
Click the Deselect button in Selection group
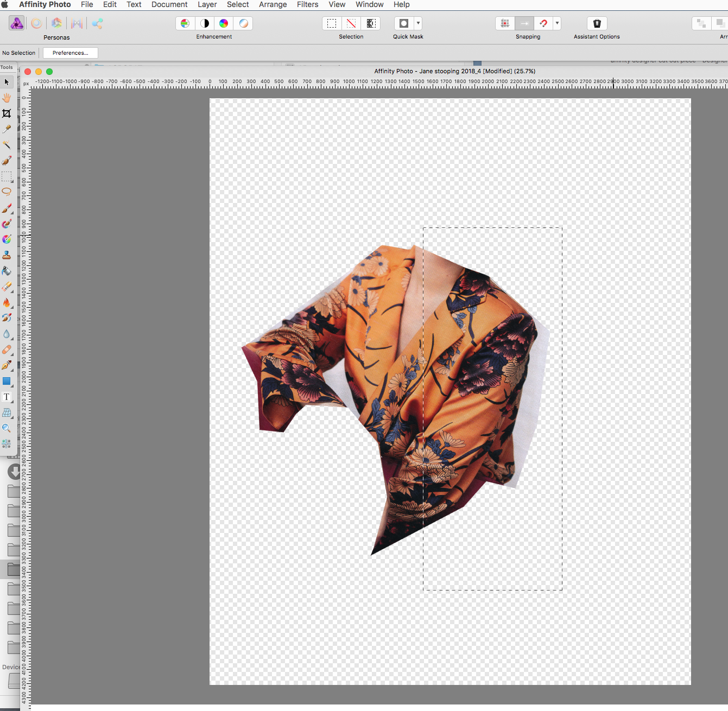coord(351,23)
